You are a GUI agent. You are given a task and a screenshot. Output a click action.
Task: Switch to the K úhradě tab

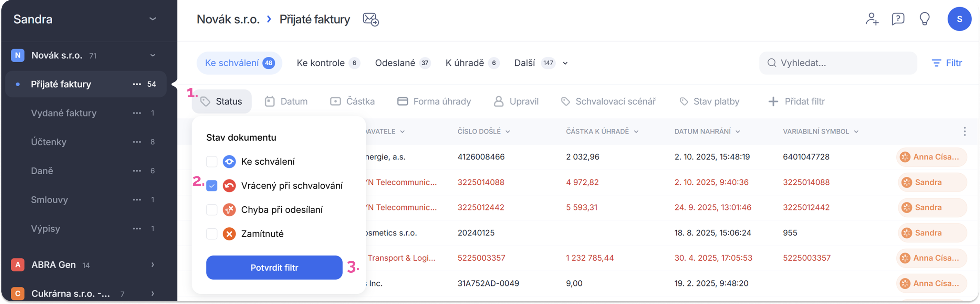[x=472, y=63]
